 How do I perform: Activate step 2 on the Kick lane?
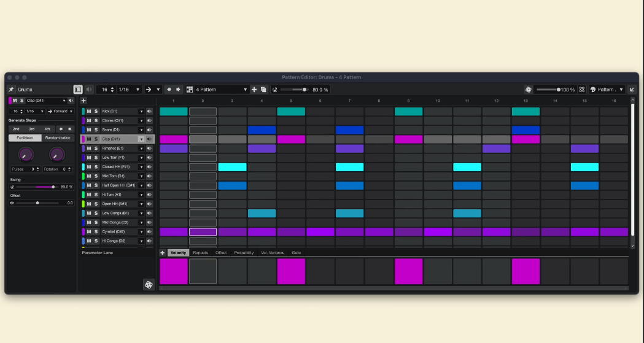(203, 112)
